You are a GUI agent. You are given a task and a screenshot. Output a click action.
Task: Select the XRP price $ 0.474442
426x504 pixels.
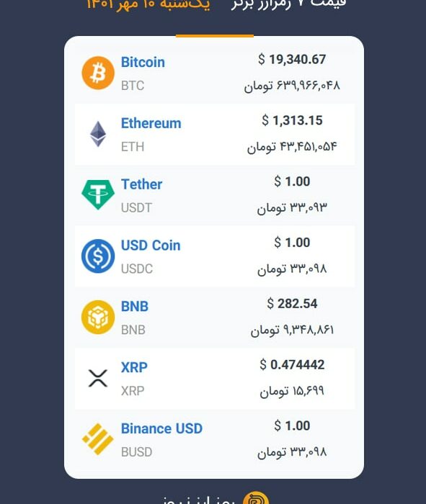(x=292, y=365)
